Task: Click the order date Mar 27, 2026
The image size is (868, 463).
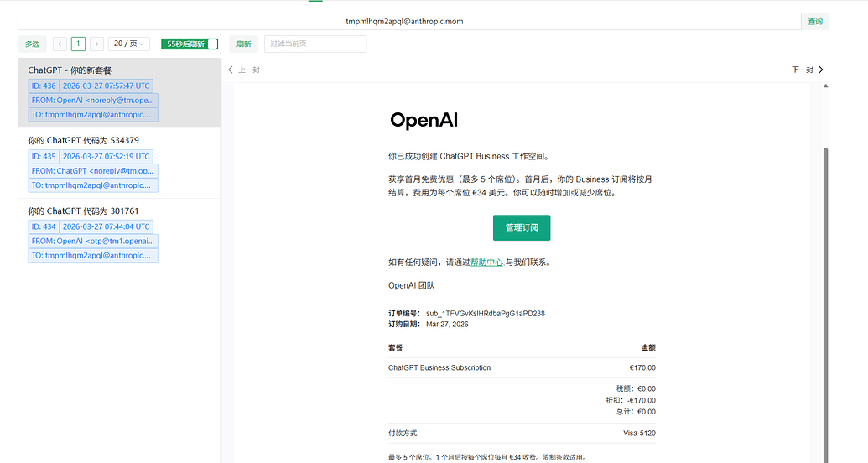Action: tap(447, 325)
